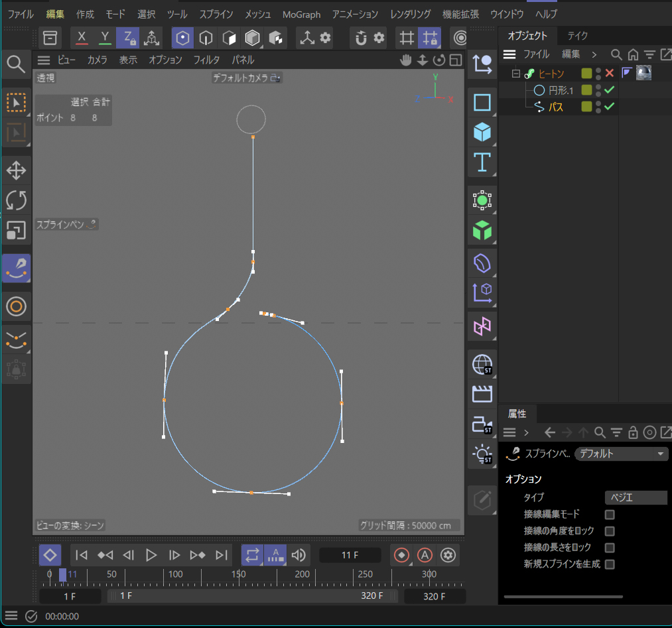
Task: Click the Cube primitive icon
Action: [x=482, y=133]
